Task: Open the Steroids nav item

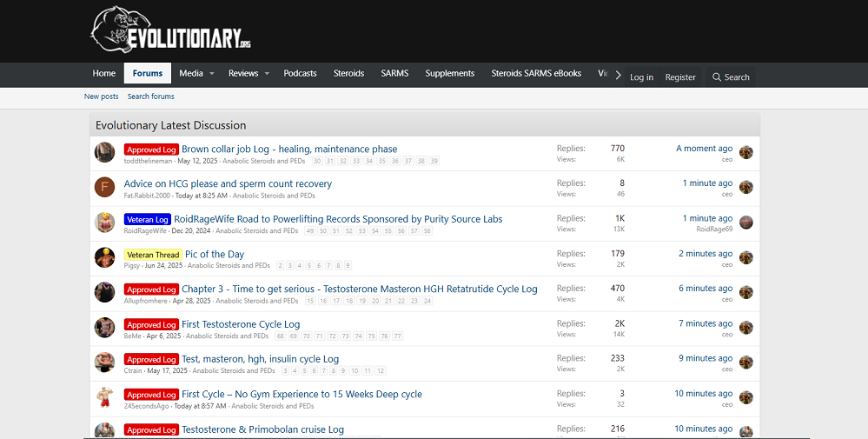Action: click(x=348, y=73)
